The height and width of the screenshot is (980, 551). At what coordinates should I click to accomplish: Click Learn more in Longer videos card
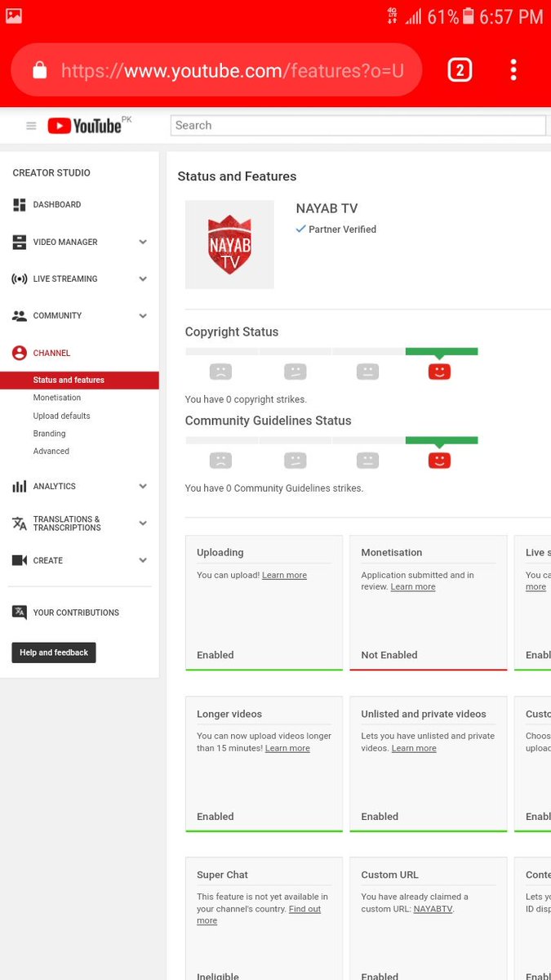(x=287, y=749)
